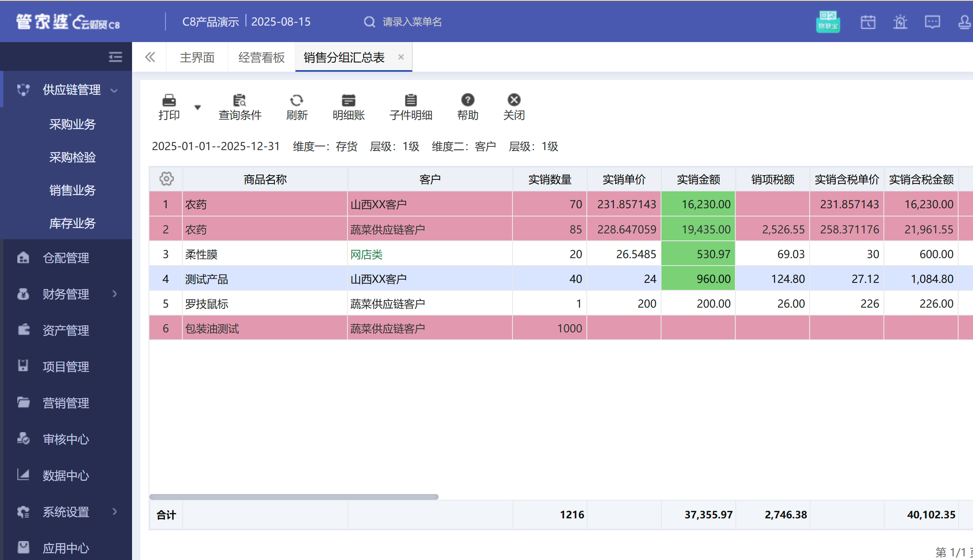Open the table column settings gear
973x560 pixels.
[x=166, y=179]
